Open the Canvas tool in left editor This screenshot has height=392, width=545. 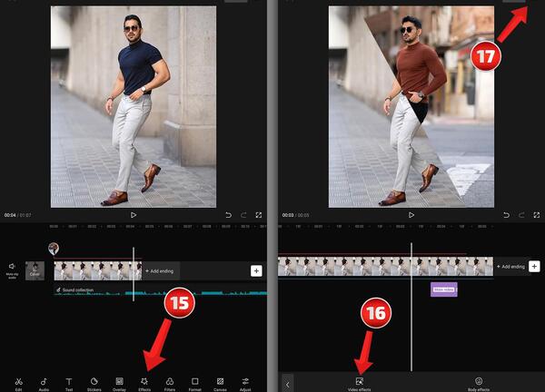coord(220,384)
